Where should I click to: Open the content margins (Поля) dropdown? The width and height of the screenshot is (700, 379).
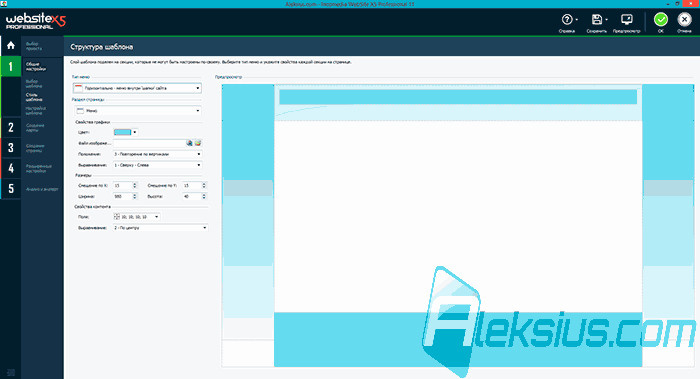tap(137, 217)
